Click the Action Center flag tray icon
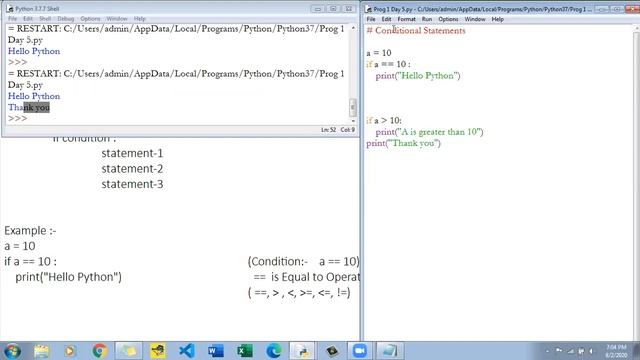Screen dimensions: 640x360 [x=559, y=351]
